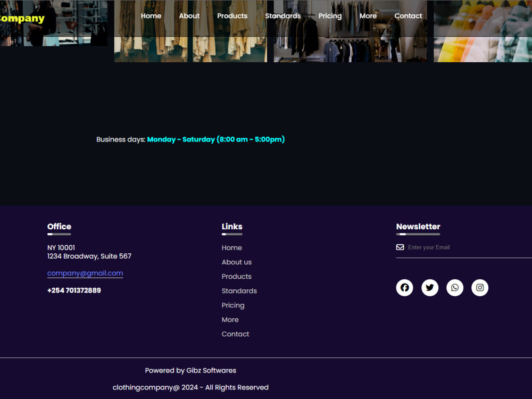
Task: Click the Pricing footer link
Action: [233, 305]
